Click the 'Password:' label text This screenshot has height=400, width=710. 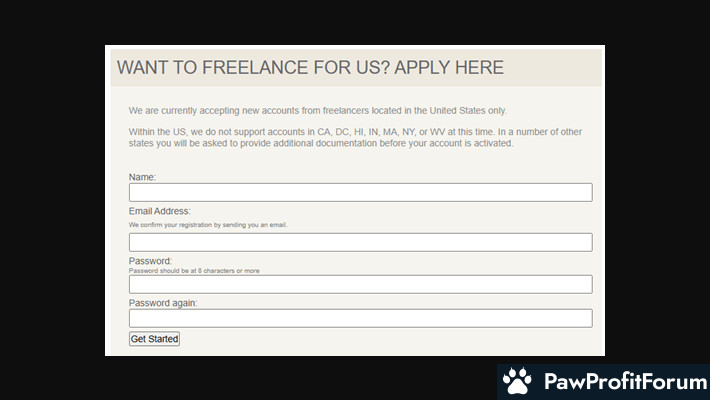point(151,261)
